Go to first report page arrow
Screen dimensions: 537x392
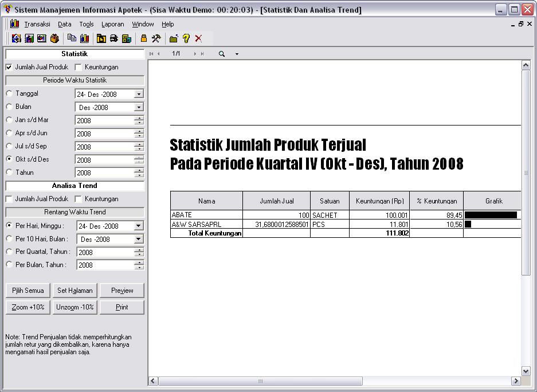[151, 54]
